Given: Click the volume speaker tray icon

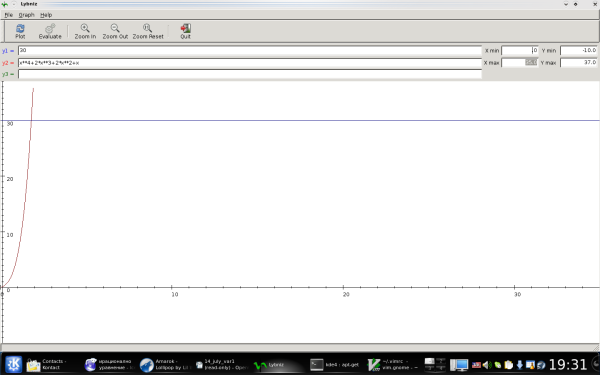Looking at the screenshot, I should point(487,365).
